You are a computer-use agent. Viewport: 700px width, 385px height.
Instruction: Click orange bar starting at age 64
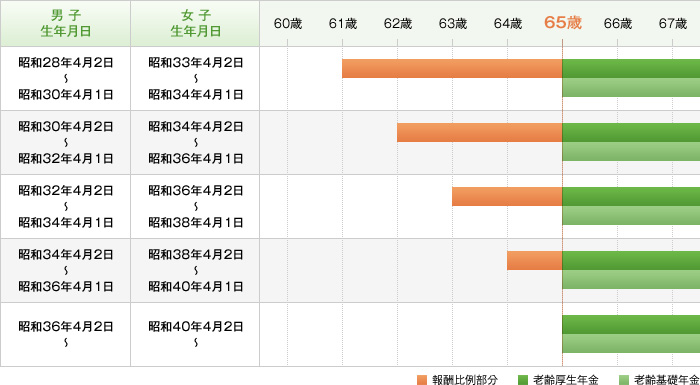click(535, 260)
